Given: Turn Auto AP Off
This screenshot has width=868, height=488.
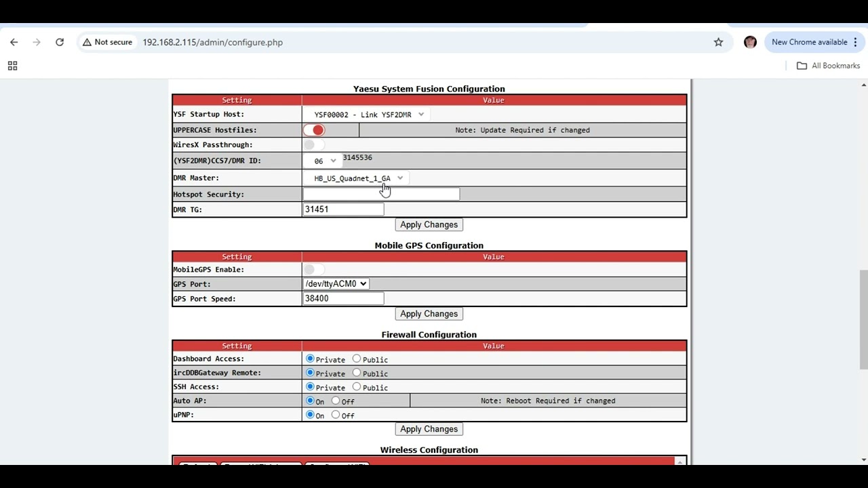Looking at the screenshot, I should point(335,401).
